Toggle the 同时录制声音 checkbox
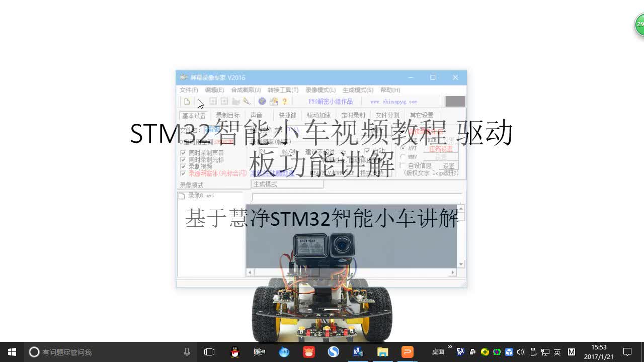 coord(183,152)
